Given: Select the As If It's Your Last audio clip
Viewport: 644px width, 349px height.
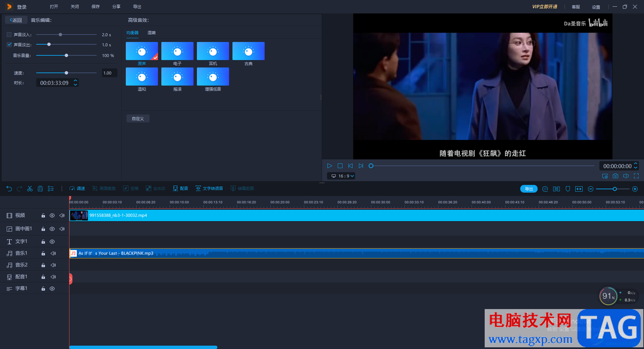Looking at the screenshot, I should pos(357,253).
